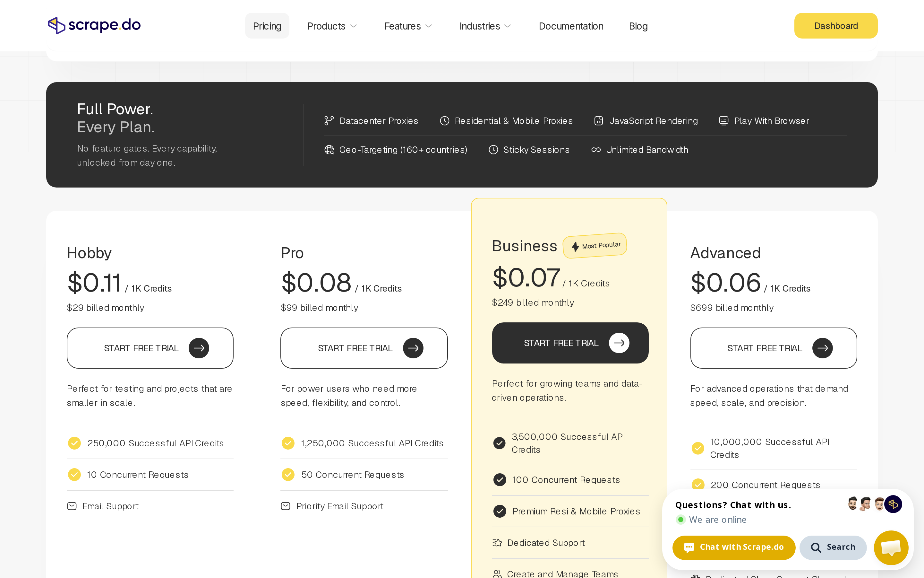Click the support agent avatars
The height and width of the screenshot is (578, 924).
(874, 504)
